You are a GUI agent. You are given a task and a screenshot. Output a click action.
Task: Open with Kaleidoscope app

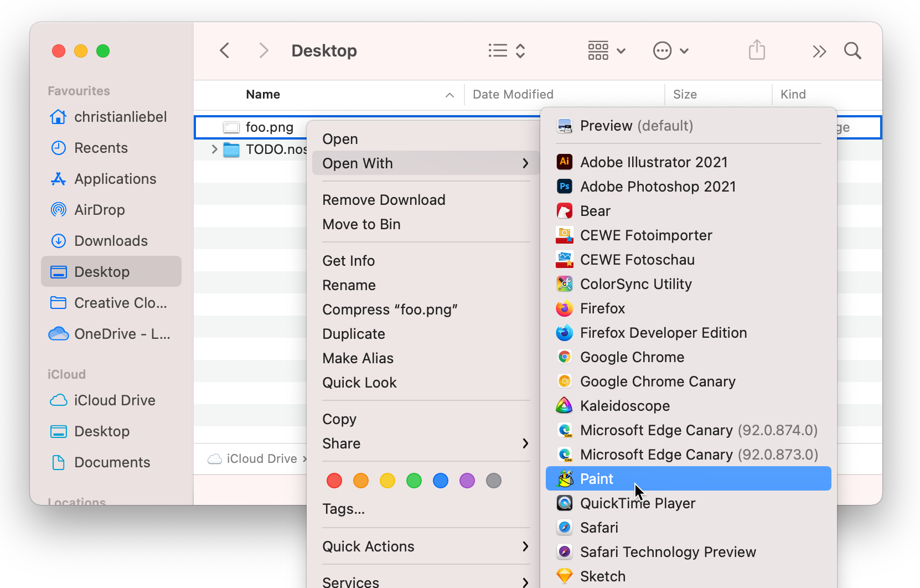[624, 406]
